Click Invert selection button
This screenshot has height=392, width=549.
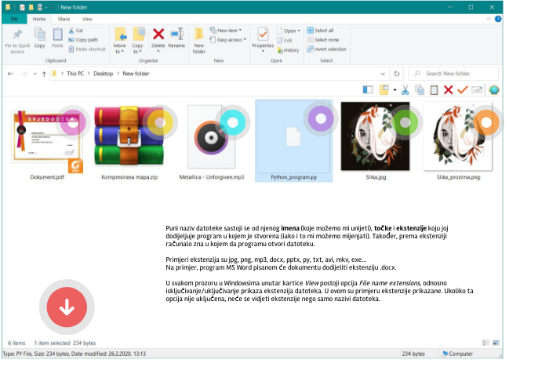[x=326, y=49]
